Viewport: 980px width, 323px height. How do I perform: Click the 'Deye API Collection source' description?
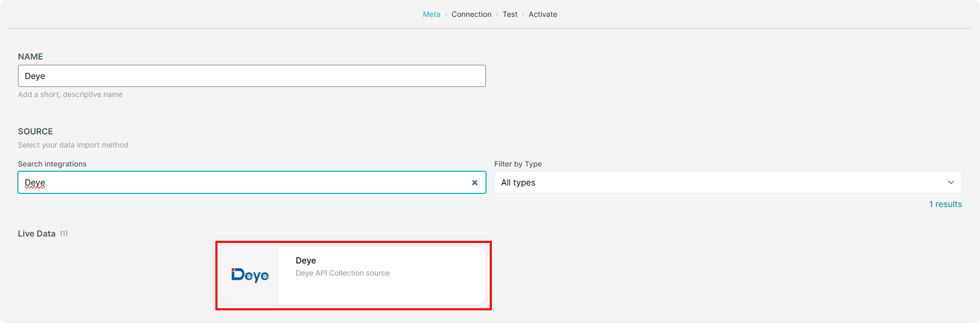click(x=342, y=273)
